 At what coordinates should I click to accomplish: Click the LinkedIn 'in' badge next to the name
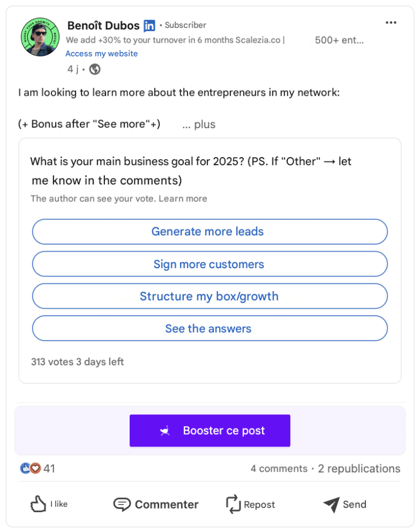(x=148, y=25)
